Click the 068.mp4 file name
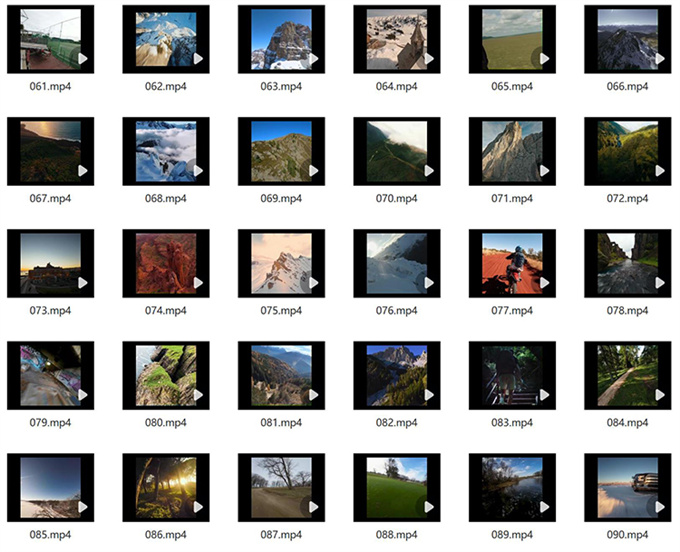Viewport: 680px width, 552px height. (166, 199)
